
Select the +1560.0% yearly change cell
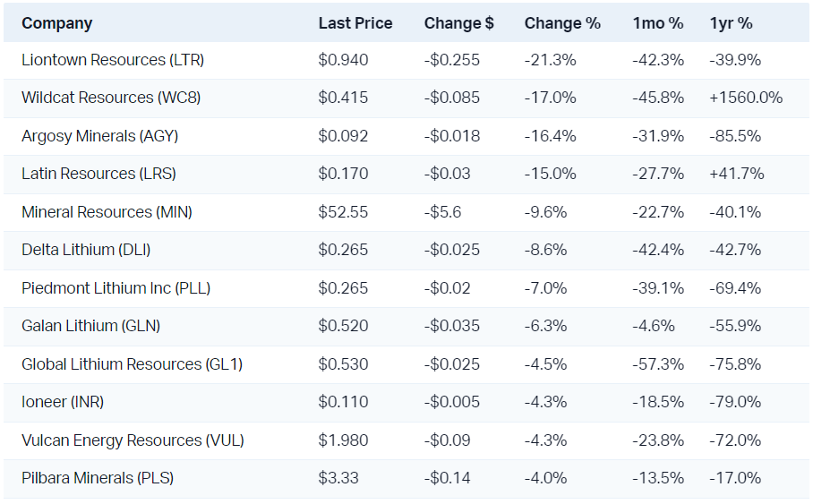[746, 98]
